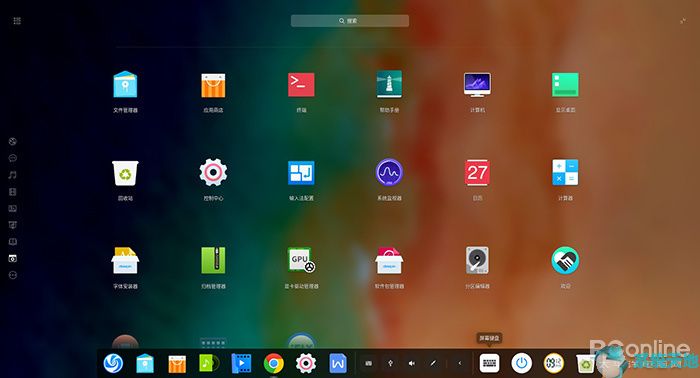Click the USB device tray icon

[x=391, y=363]
